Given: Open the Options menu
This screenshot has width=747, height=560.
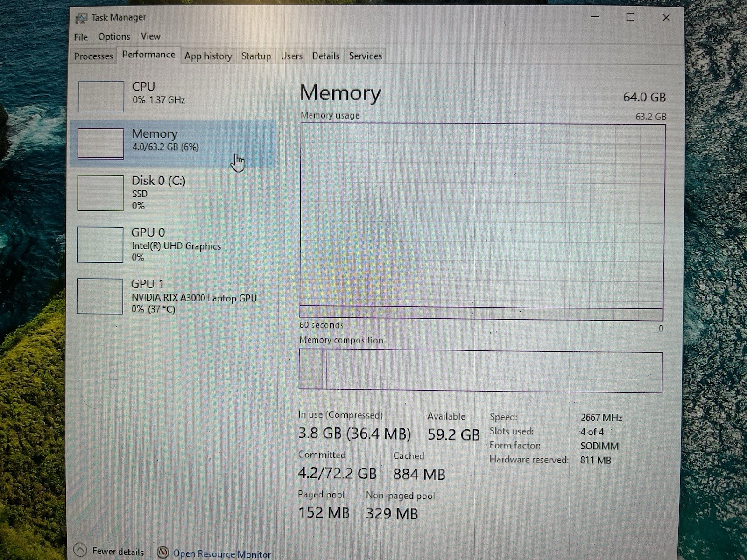Looking at the screenshot, I should click(x=114, y=36).
